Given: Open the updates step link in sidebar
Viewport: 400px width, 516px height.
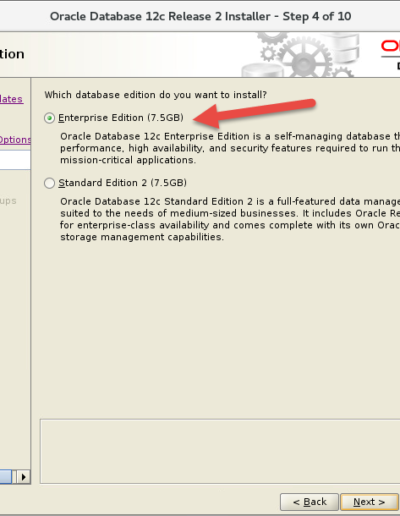Looking at the screenshot, I should coord(11,99).
